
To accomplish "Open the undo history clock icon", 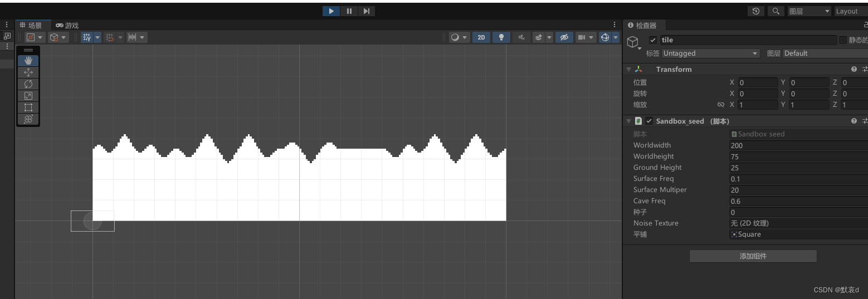I will (x=755, y=11).
